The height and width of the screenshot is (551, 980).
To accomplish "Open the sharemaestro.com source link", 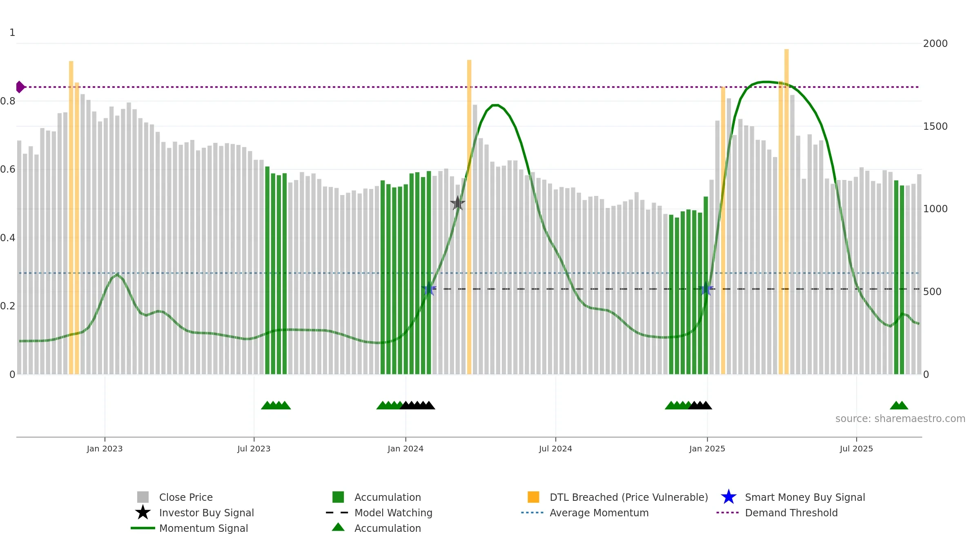I will point(900,419).
